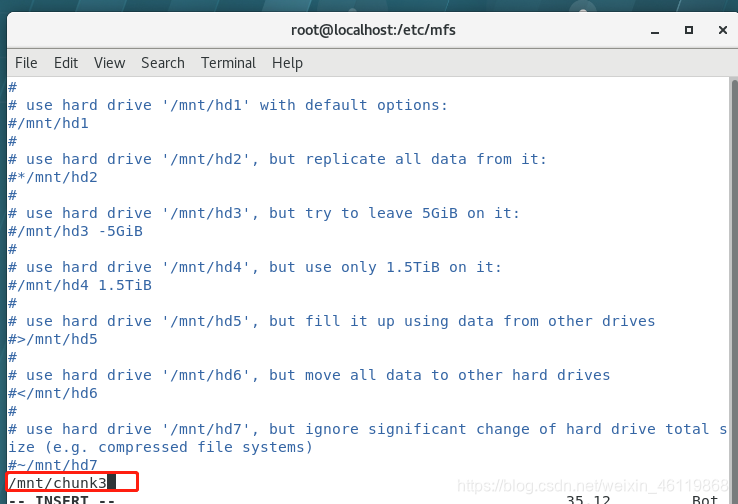Minimize the terminal window
Image resolution: width=738 pixels, height=504 pixels.
click(655, 31)
